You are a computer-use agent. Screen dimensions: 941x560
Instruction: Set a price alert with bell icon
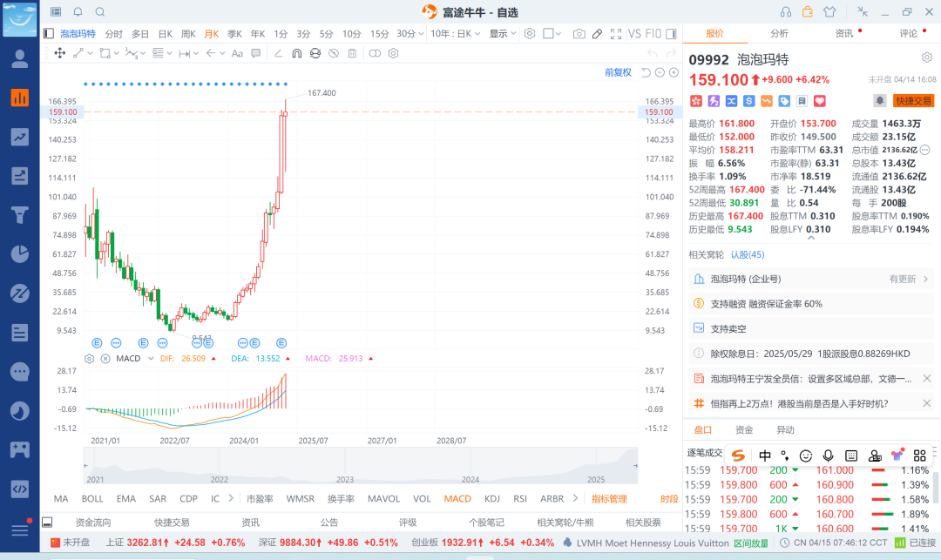pyautogui.click(x=879, y=101)
